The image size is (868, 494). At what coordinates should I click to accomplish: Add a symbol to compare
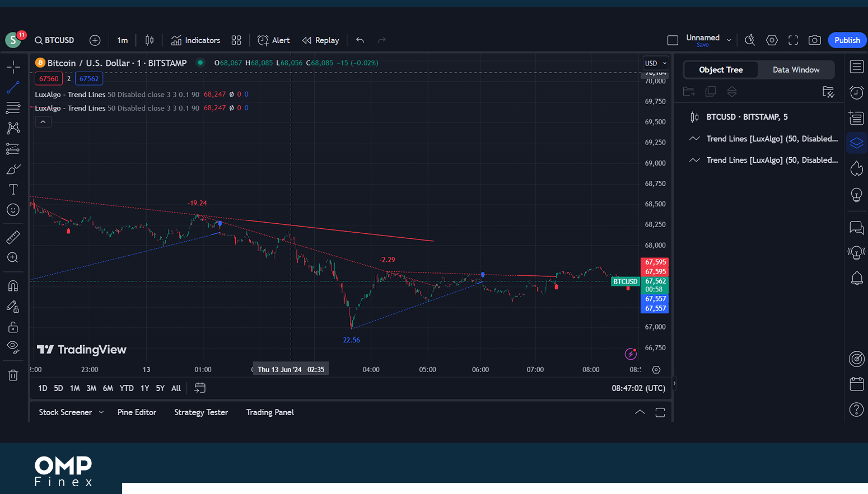95,40
